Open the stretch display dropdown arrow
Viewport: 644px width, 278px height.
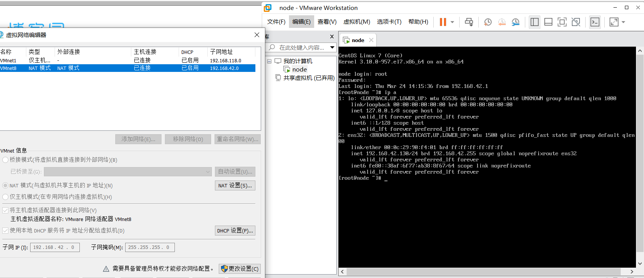(x=623, y=22)
